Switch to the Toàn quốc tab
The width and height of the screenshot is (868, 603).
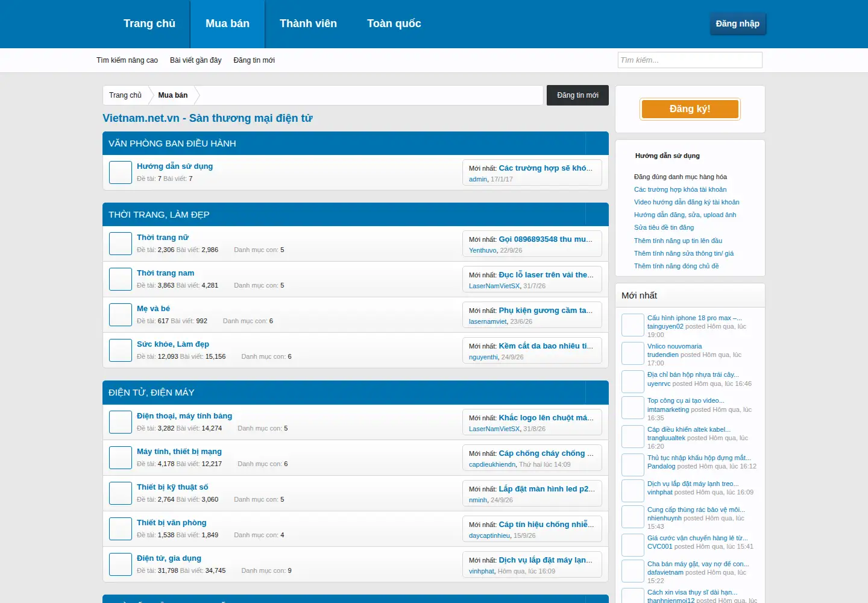coord(394,24)
